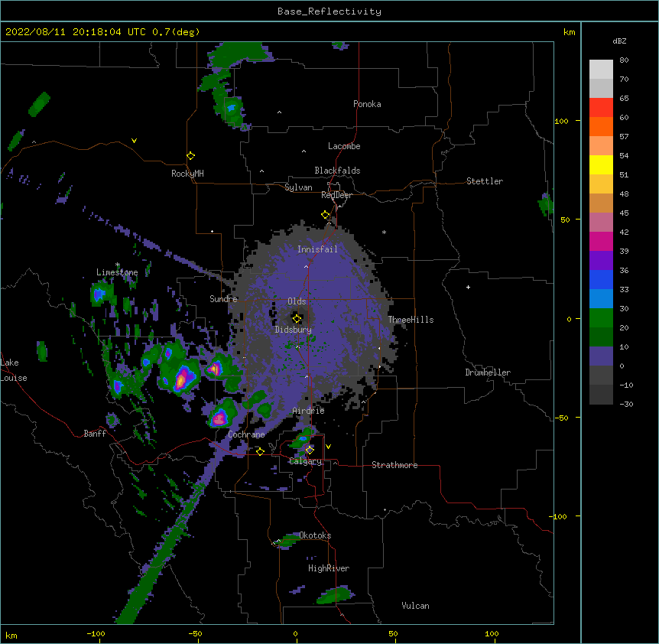
Task: Click the Airdrie city label
Action: pyautogui.click(x=308, y=411)
